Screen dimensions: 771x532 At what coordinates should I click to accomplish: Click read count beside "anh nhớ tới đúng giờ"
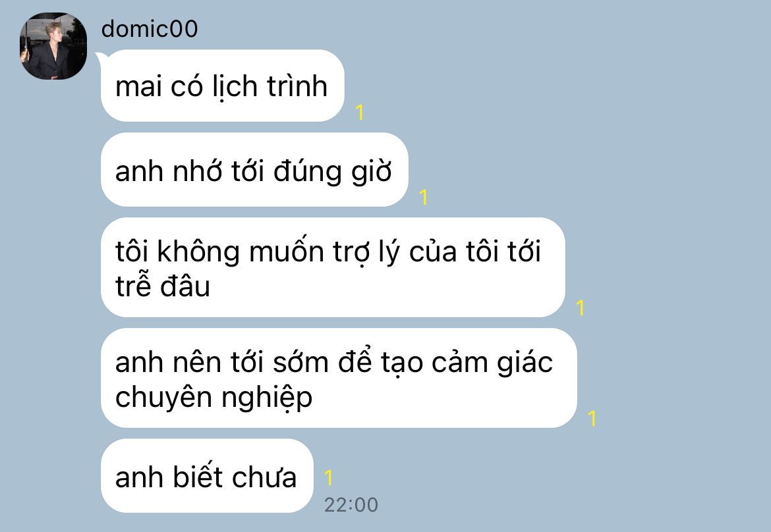pos(423,198)
